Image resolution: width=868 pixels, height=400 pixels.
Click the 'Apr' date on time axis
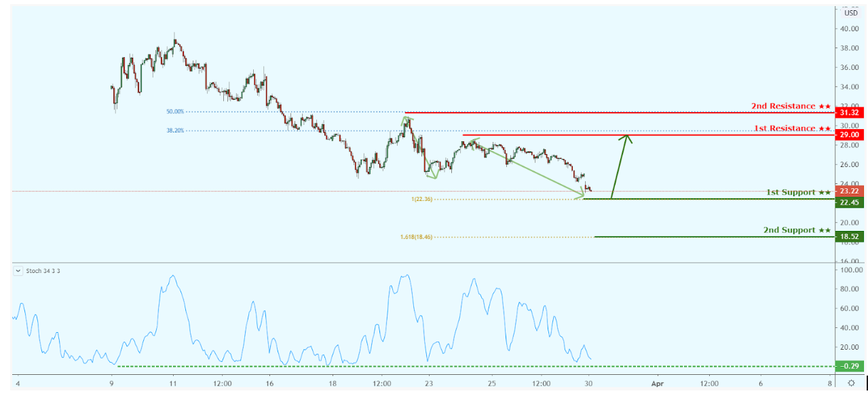click(657, 384)
